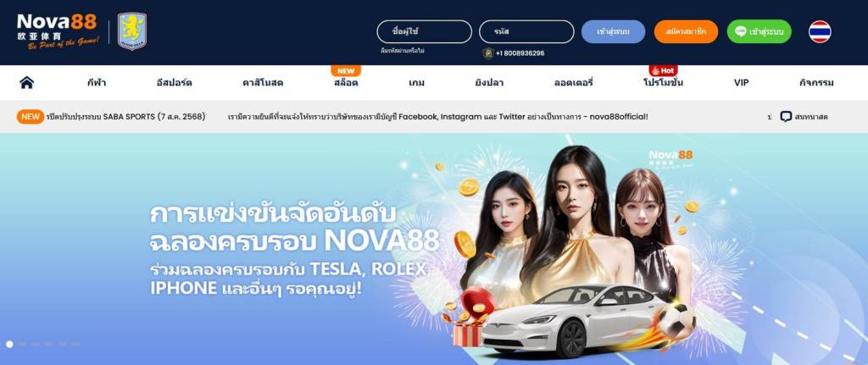Screen dimensions: 868x365
Task: Open the โปรโมชั่น promotions menu
Action: point(663,83)
